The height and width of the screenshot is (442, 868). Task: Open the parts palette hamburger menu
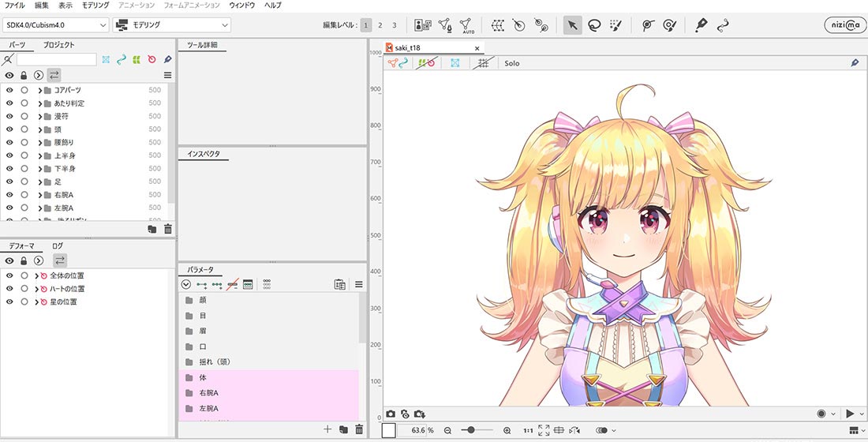168,75
